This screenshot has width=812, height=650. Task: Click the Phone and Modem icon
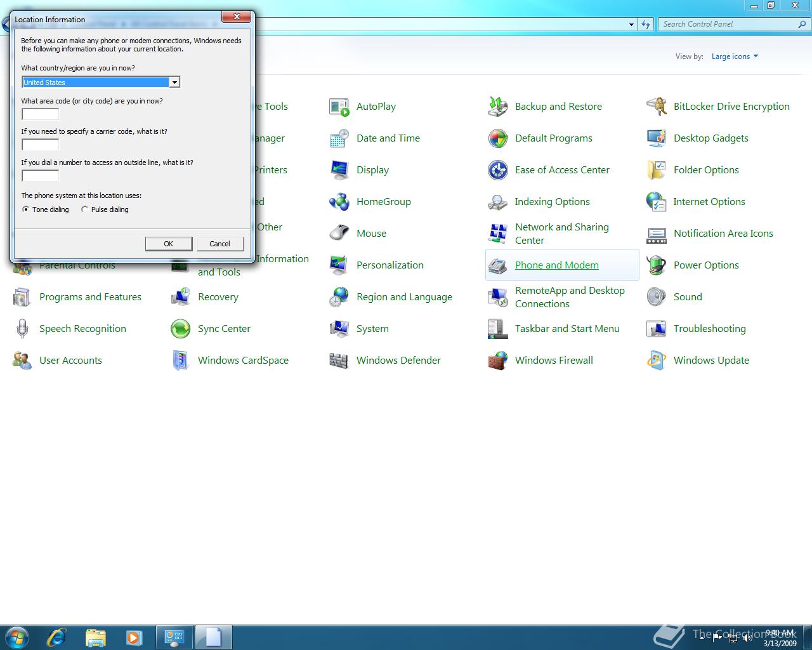pyautogui.click(x=497, y=265)
